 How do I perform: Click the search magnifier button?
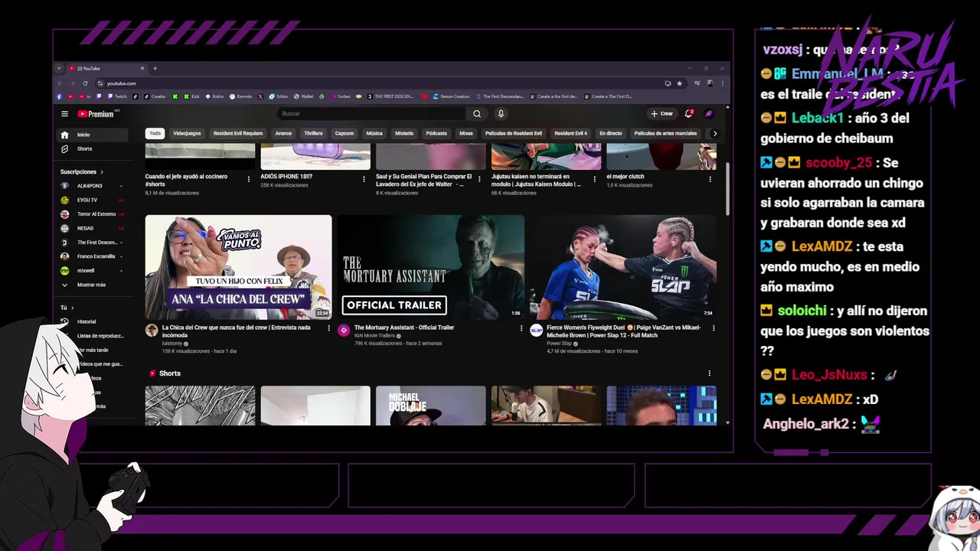tap(477, 114)
